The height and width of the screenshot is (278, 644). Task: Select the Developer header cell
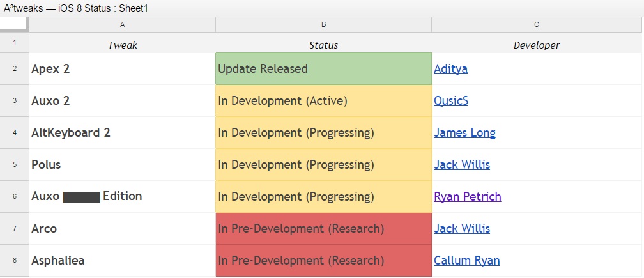coord(537,43)
